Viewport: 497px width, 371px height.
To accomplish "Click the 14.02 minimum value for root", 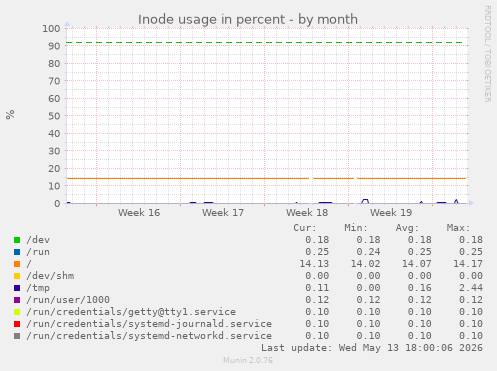I will 365,264.
